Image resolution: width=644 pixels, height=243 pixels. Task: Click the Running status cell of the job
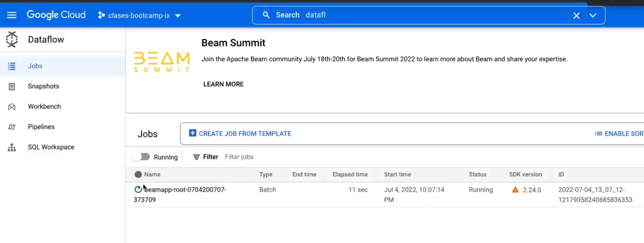click(x=480, y=190)
